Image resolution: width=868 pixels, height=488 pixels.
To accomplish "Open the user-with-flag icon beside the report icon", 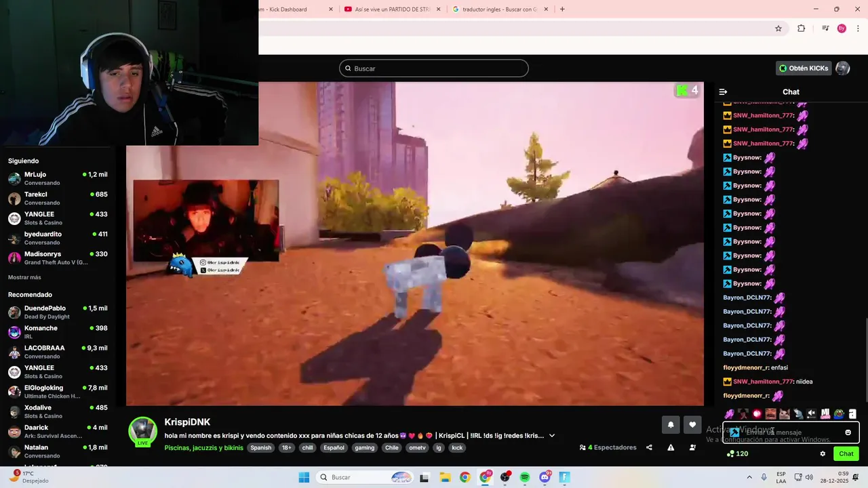I will 692,447.
